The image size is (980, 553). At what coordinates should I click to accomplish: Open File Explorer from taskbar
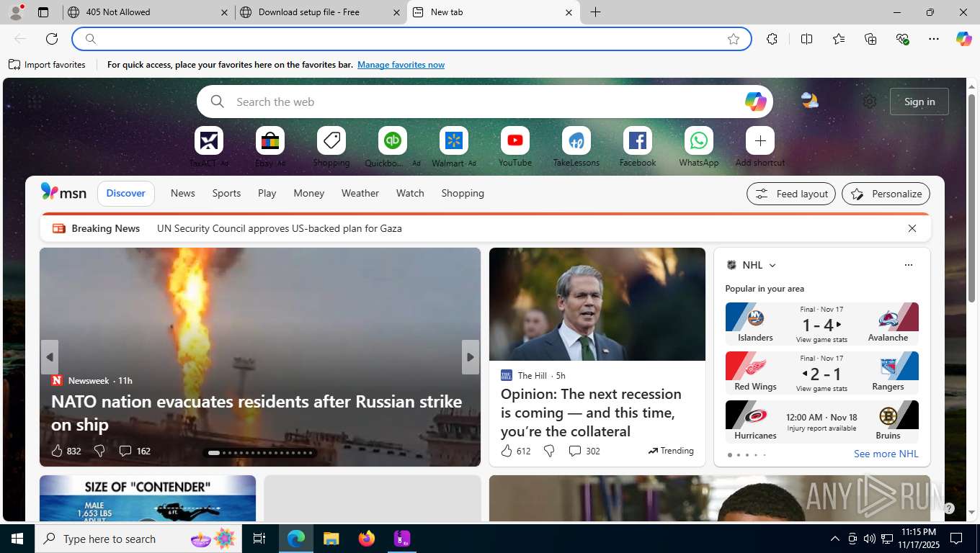pos(331,539)
